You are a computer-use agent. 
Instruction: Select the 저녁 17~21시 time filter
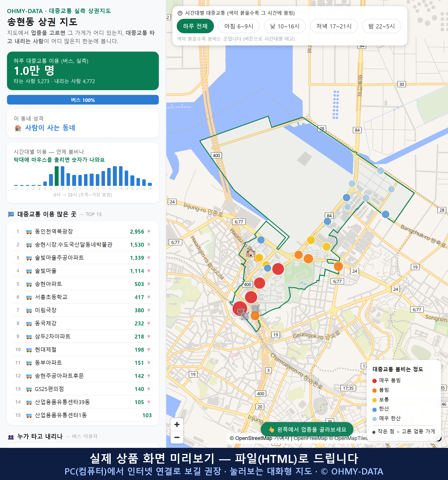334,26
